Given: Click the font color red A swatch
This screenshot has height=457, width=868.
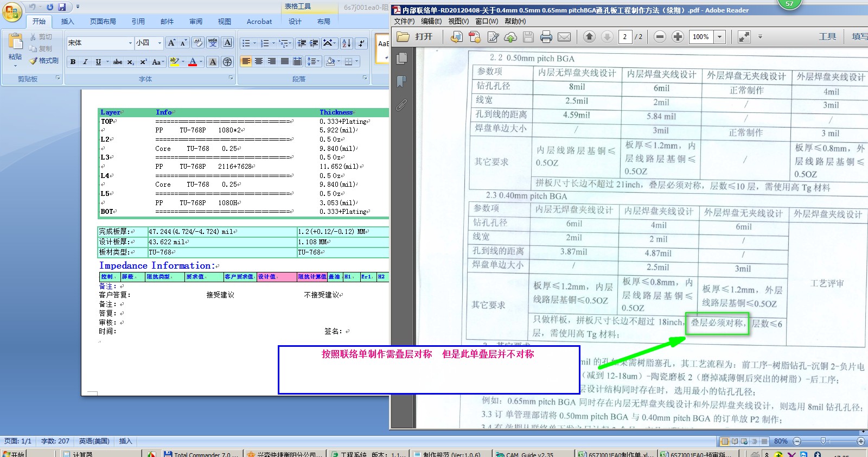Looking at the screenshot, I should [x=193, y=62].
